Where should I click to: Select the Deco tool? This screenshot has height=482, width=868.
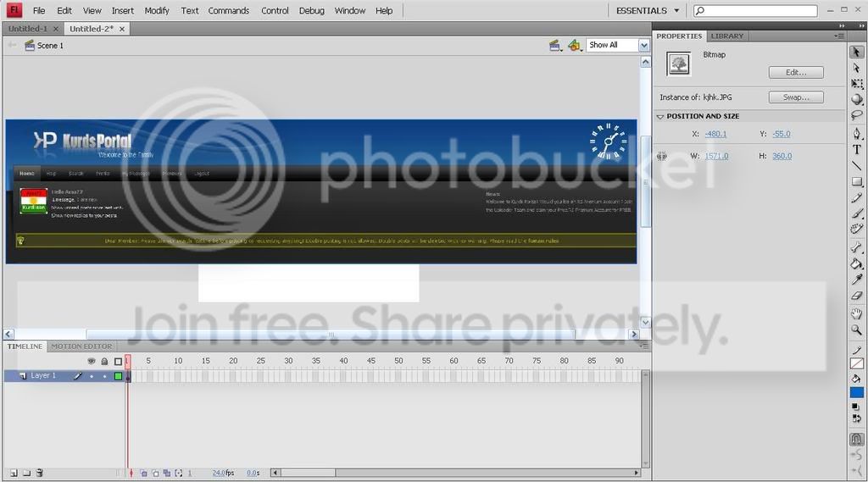(x=856, y=229)
